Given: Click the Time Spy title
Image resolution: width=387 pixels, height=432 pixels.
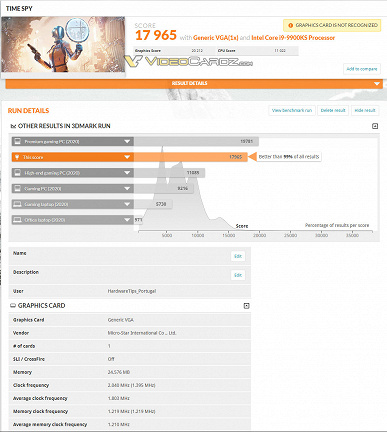Looking at the screenshot, I should pos(19,9).
